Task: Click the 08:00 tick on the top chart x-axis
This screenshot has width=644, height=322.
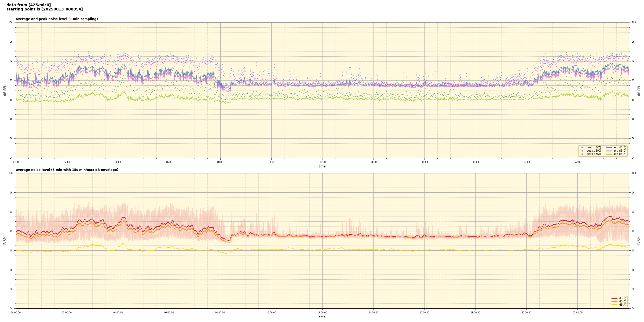Action: tap(220, 162)
